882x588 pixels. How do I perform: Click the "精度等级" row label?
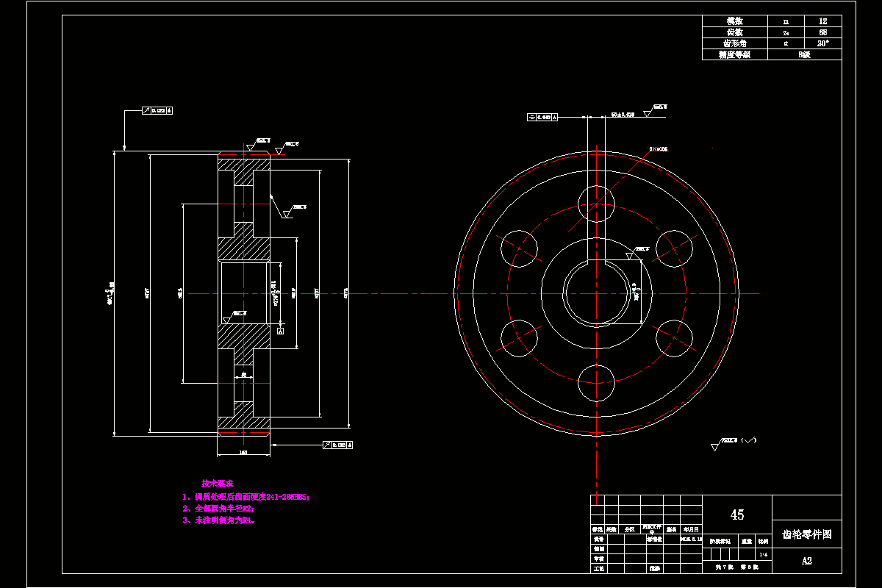(x=735, y=54)
